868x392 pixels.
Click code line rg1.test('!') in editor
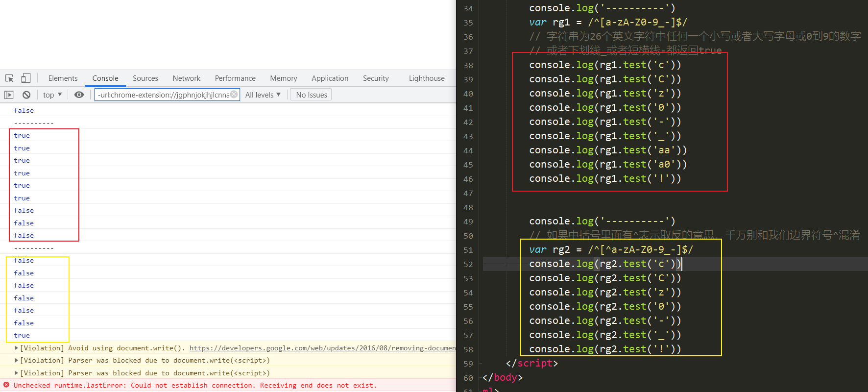click(x=605, y=179)
